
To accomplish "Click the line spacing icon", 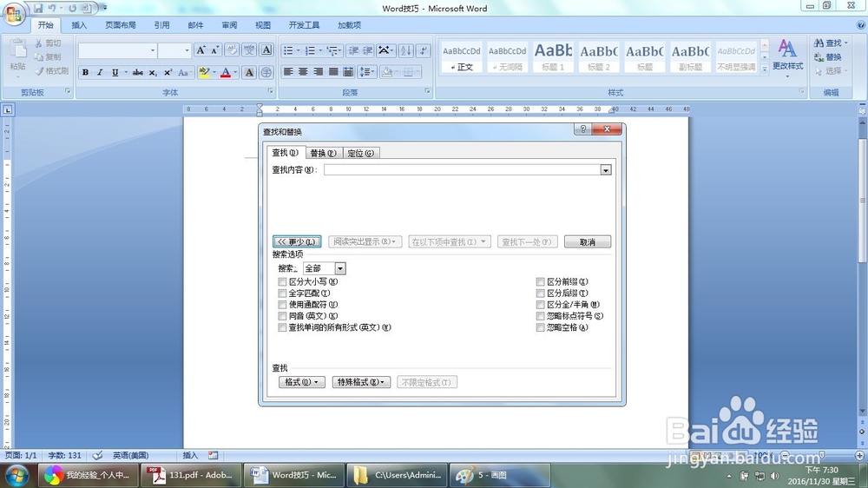I will (365, 72).
